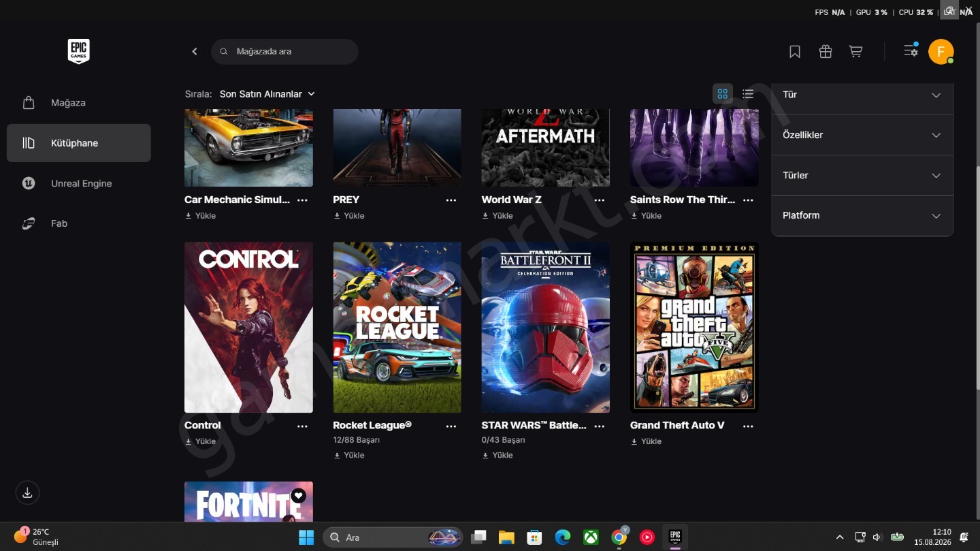The image size is (980, 551).
Task: Open more options for Rocket League
Action: [451, 426]
